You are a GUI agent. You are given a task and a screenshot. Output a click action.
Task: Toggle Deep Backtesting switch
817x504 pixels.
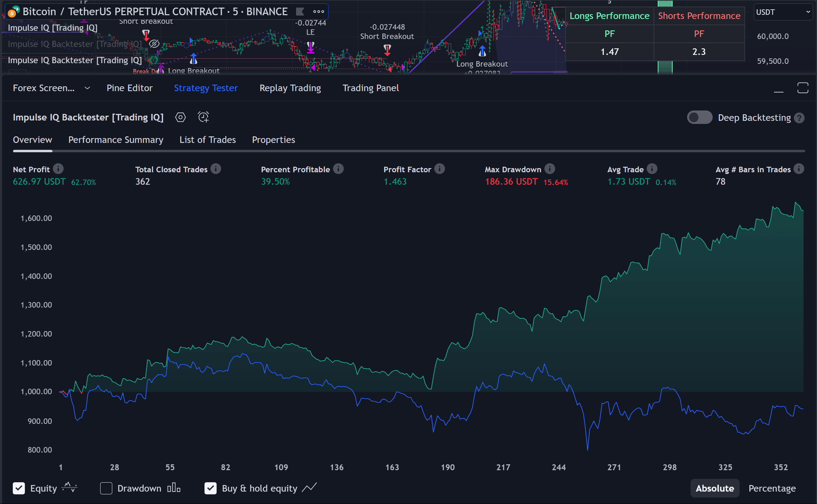tap(700, 118)
